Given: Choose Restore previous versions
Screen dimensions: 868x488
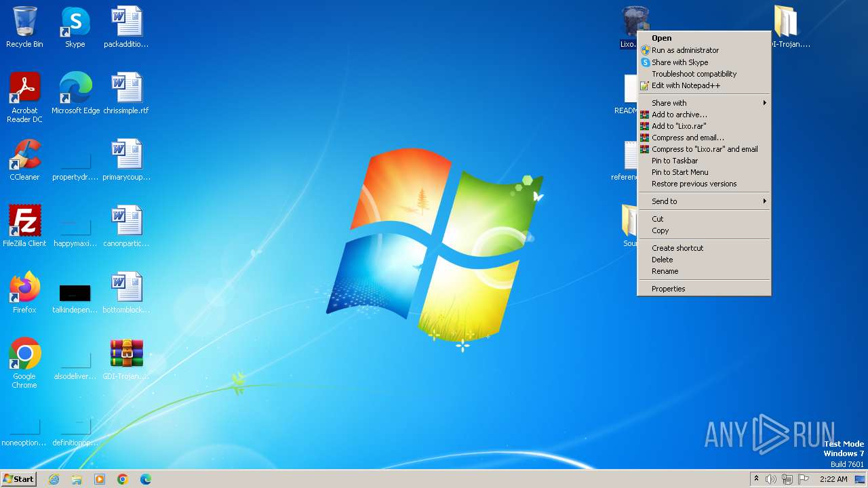Looking at the screenshot, I should click(704, 184).
